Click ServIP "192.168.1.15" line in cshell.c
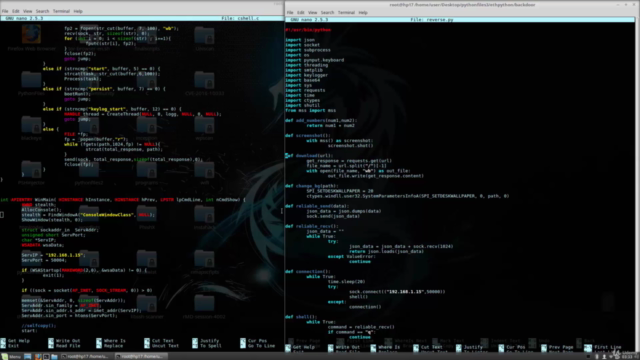Viewport: 640px width, 360px height. pos(53,255)
